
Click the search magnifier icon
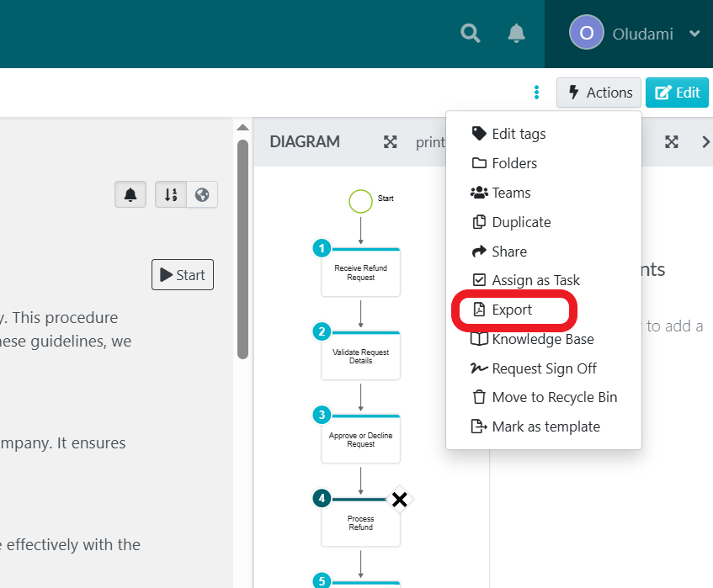[x=471, y=34]
